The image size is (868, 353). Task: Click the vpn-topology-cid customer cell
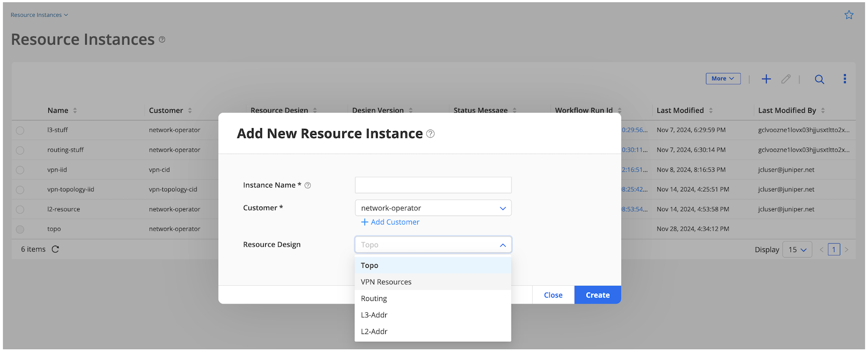click(173, 190)
